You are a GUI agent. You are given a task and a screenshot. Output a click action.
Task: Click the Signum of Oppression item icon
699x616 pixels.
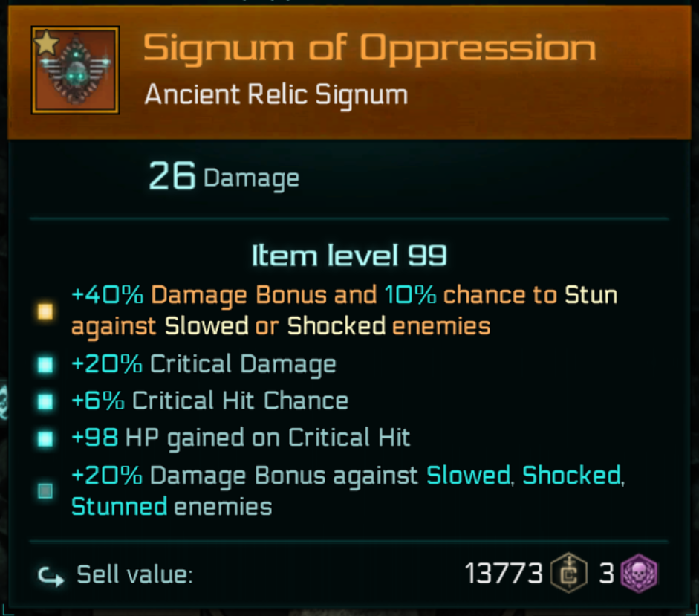pos(76,71)
